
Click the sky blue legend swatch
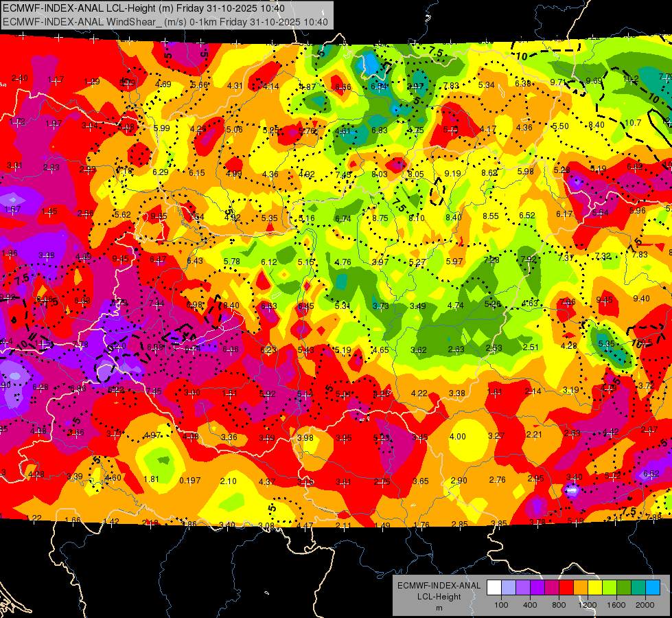coord(653,588)
